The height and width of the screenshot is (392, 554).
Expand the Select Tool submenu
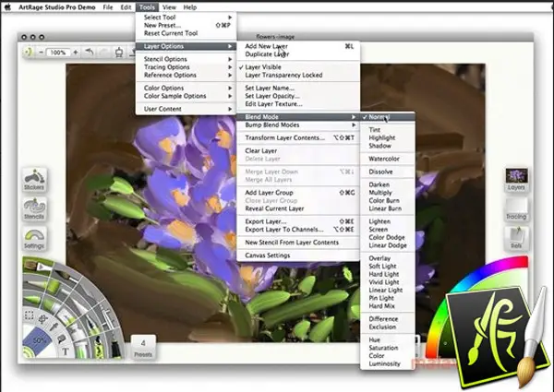(187, 18)
